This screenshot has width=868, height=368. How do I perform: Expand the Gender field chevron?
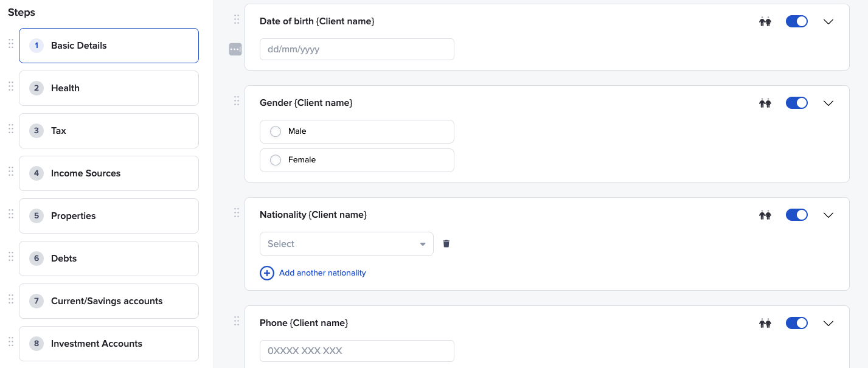click(828, 103)
